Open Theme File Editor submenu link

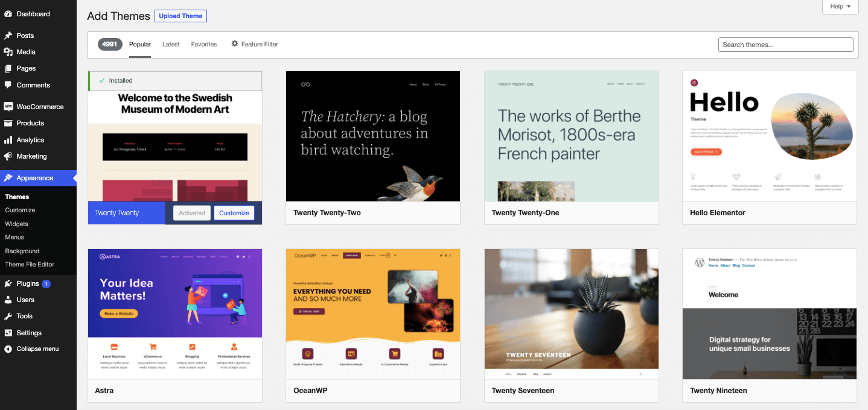[30, 264]
